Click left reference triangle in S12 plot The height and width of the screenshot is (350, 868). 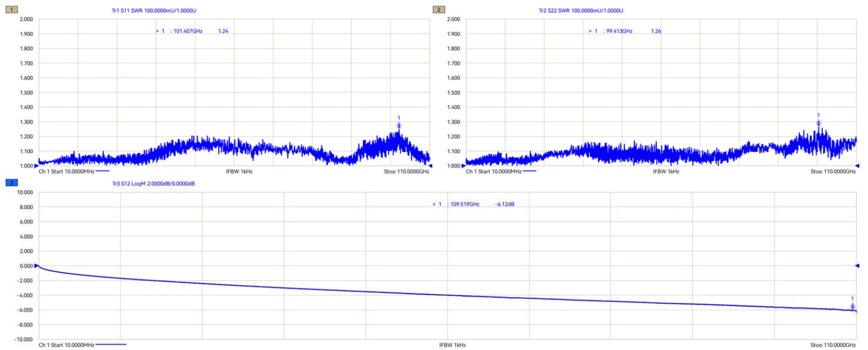37,265
